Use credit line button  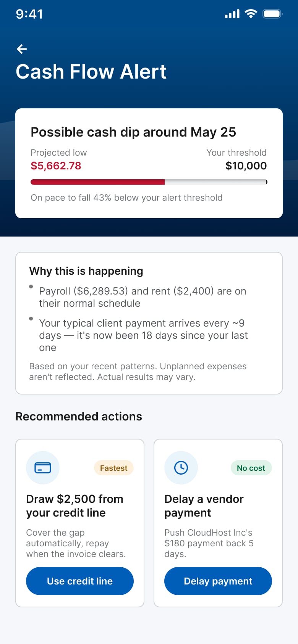pos(80,581)
